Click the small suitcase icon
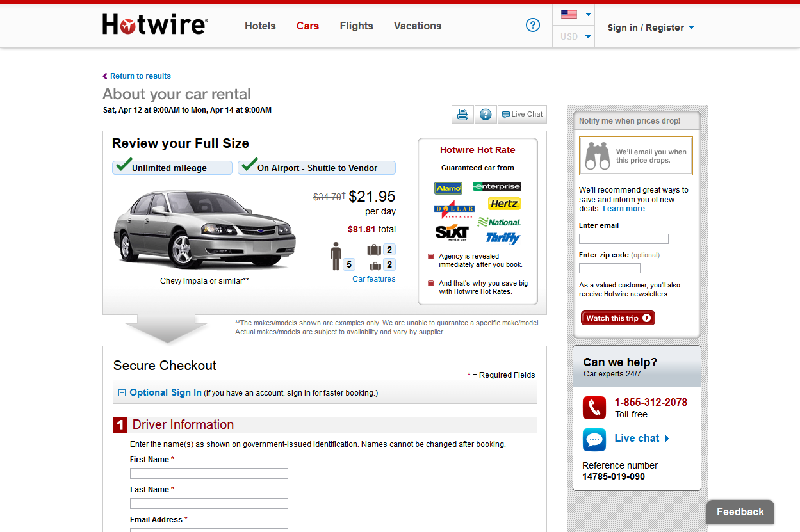Image resolution: width=800 pixels, height=532 pixels. tap(375, 265)
